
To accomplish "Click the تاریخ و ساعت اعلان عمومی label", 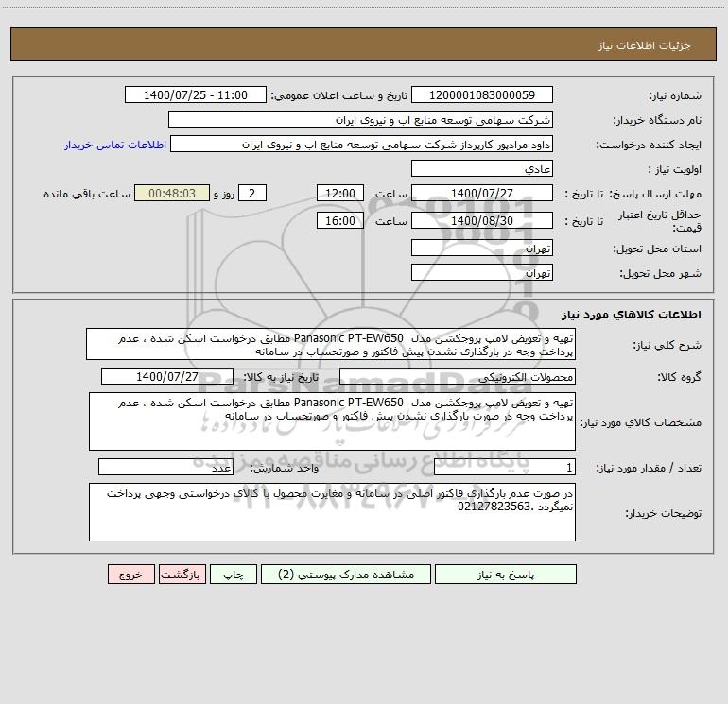I will click(339, 95).
